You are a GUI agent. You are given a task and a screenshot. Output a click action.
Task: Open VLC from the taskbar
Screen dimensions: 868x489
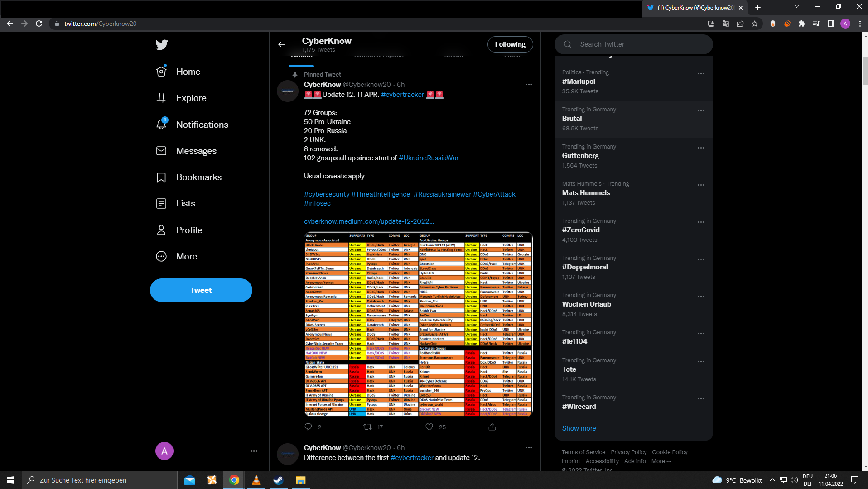point(256,480)
